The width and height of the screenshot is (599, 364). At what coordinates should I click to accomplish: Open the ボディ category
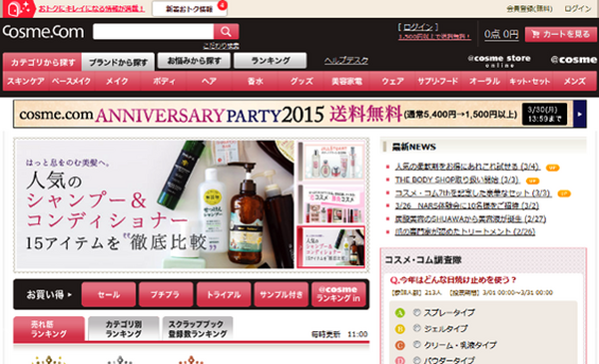(x=164, y=81)
